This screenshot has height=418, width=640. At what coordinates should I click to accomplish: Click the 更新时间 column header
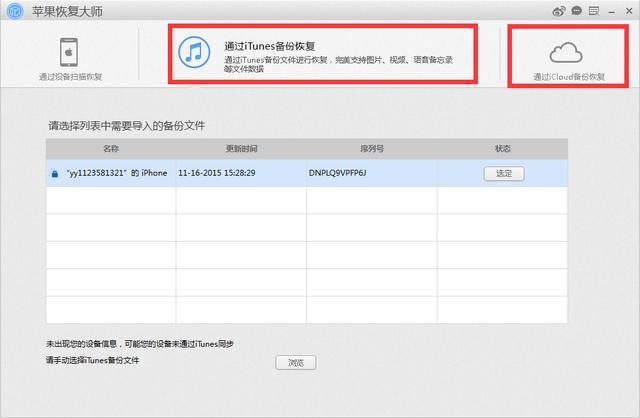click(241, 149)
